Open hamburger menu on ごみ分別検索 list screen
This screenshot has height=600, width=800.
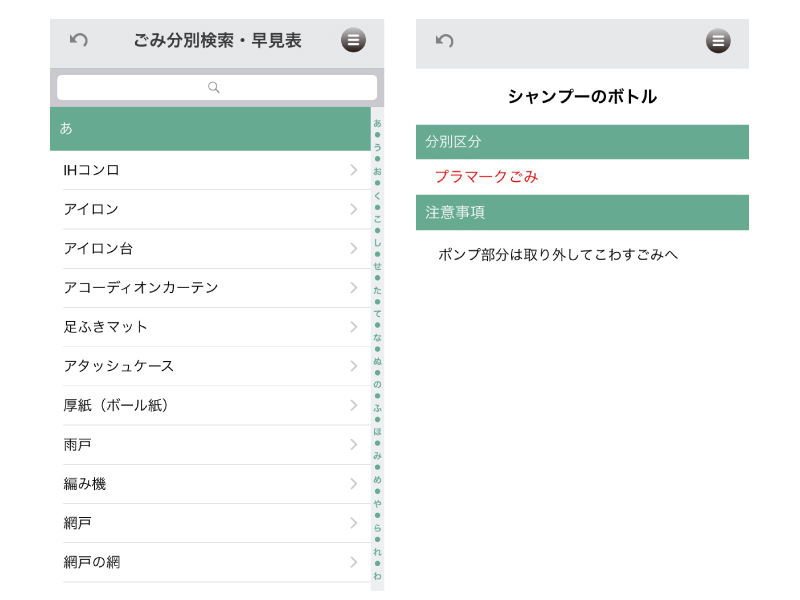(x=353, y=40)
